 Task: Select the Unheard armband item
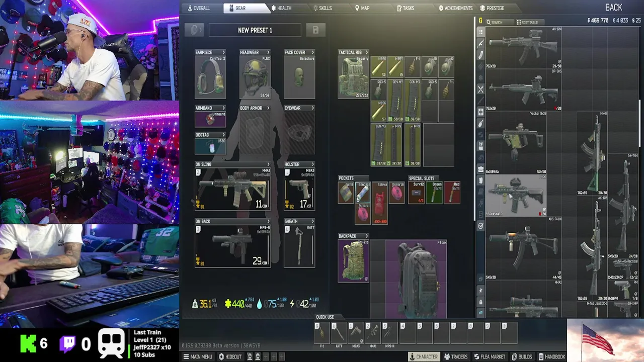click(210, 119)
